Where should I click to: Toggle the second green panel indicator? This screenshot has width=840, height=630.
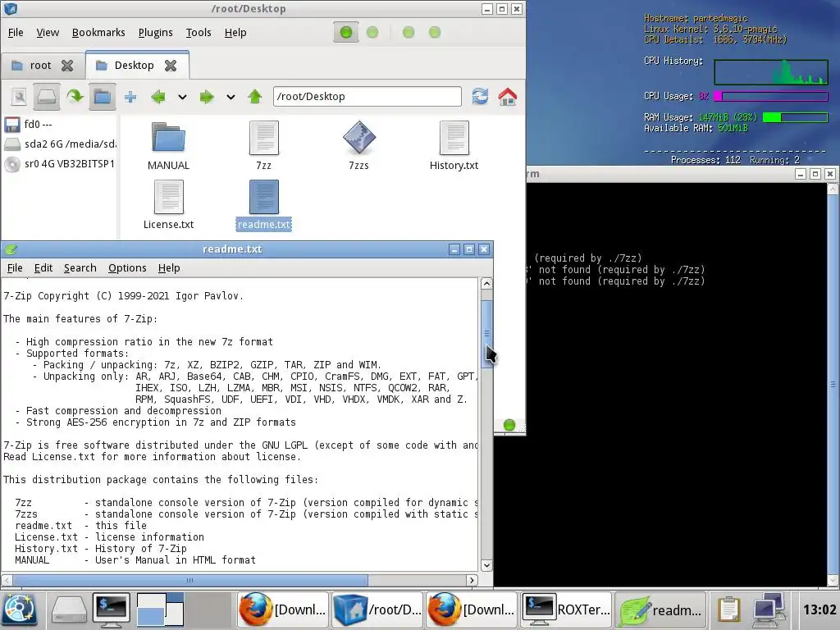372,33
